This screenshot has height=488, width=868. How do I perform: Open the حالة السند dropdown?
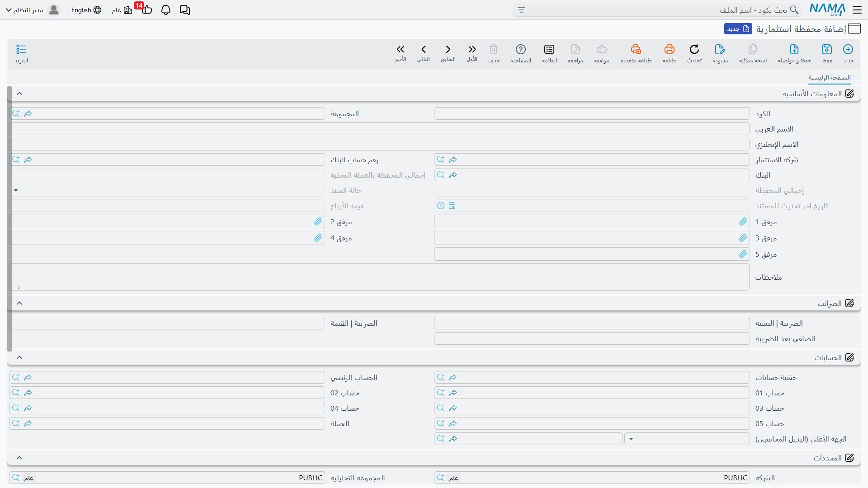tap(16, 190)
